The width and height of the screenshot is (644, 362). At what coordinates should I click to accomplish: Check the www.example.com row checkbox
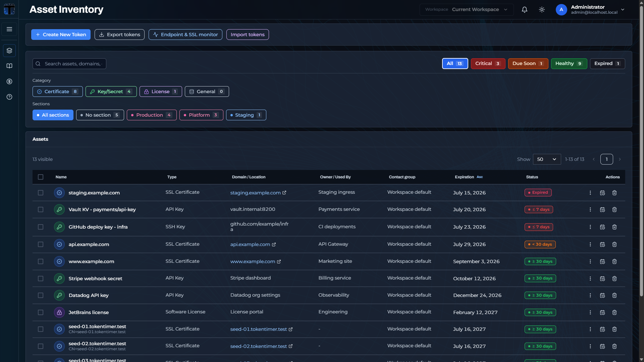pyautogui.click(x=41, y=261)
